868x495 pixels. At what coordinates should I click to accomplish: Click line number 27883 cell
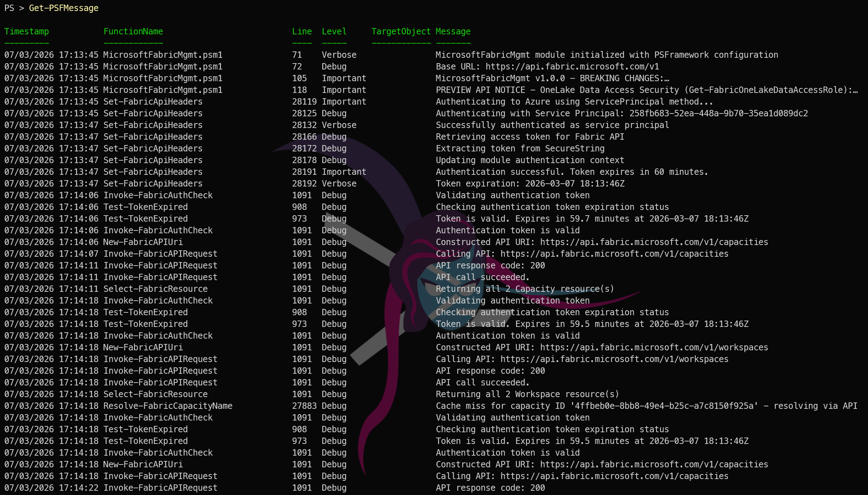304,406
